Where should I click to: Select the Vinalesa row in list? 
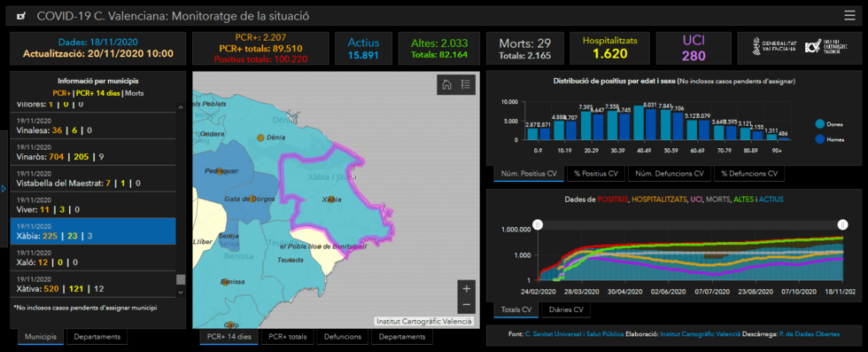tap(93, 125)
